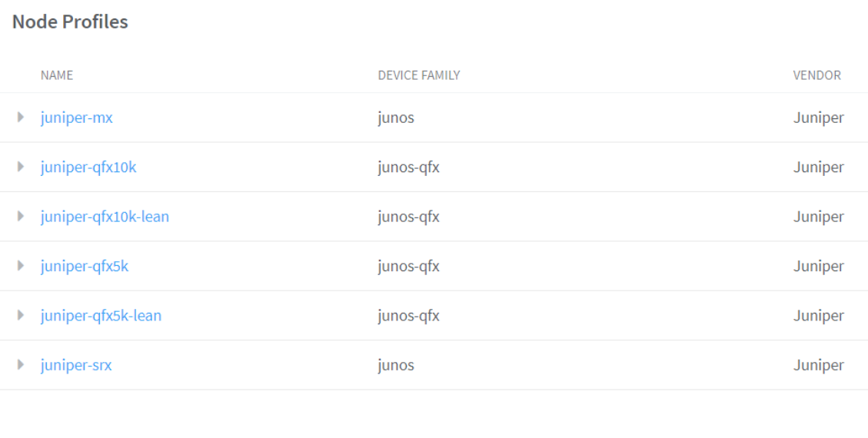The image size is (868, 438).
Task: Click the DEVICE FAMILY column header
Action: pos(418,75)
